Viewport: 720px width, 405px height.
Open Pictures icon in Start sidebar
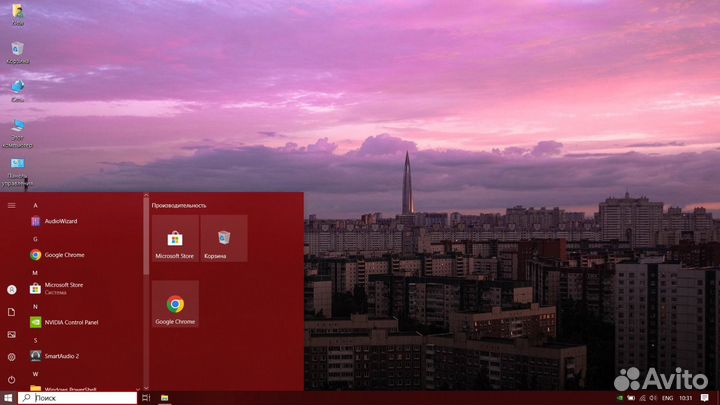coord(11,335)
